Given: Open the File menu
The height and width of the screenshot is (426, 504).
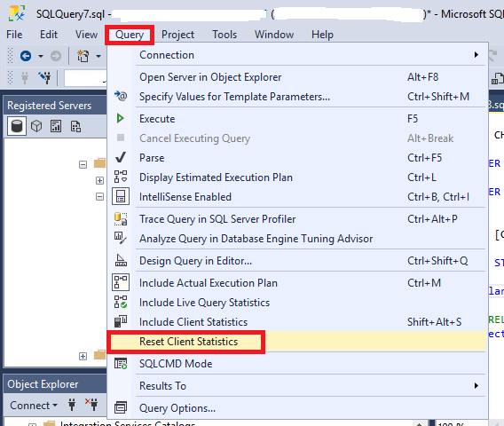Looking at the screenshot, I should click(14, 35).
